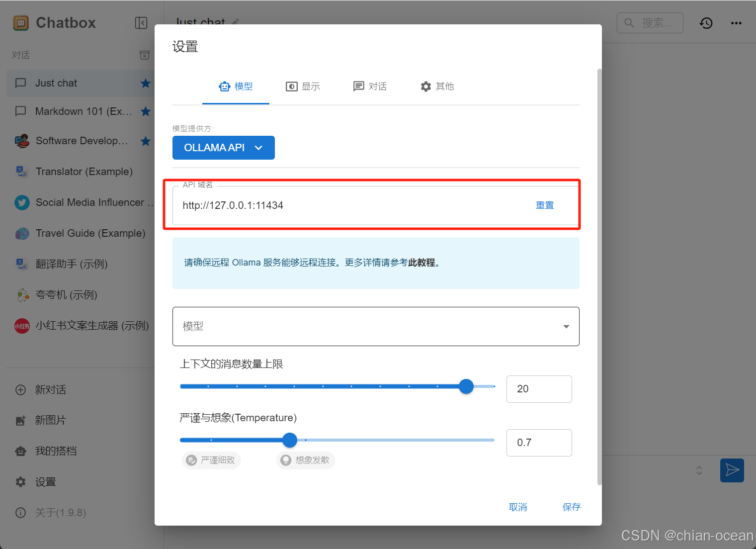The width and height of the screenshot is (756, 549).
Task: Unstar the Markdown 101 conversation
Action: click(145, 111)
